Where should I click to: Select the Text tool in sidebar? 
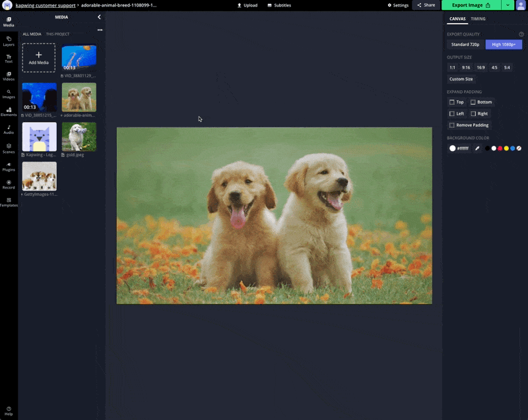point(9,59)
